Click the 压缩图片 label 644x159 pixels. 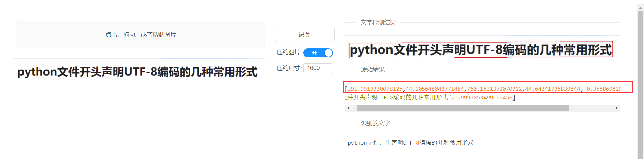pyautogui.click(x=289, y=52)
